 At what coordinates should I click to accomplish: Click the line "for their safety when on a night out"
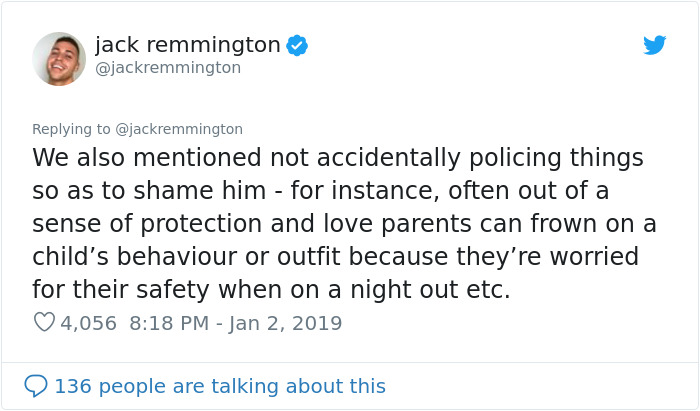click(x=271, y=290)
